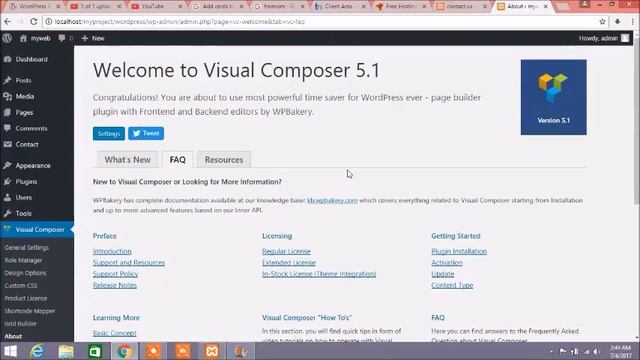Open the Basic Concept link
This screenshot has height=360, width=640.
pos(115,333)
